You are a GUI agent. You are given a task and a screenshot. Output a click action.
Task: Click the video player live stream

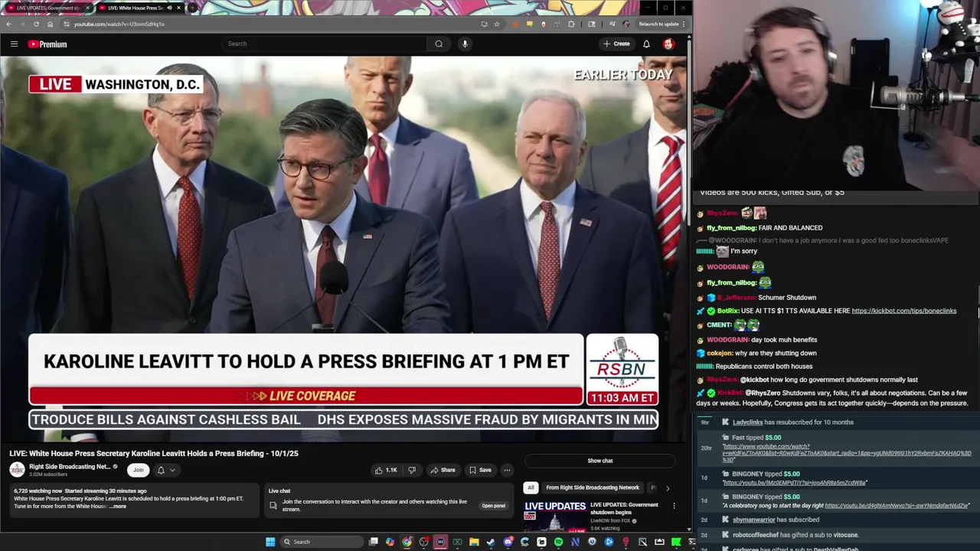point(344,249)
